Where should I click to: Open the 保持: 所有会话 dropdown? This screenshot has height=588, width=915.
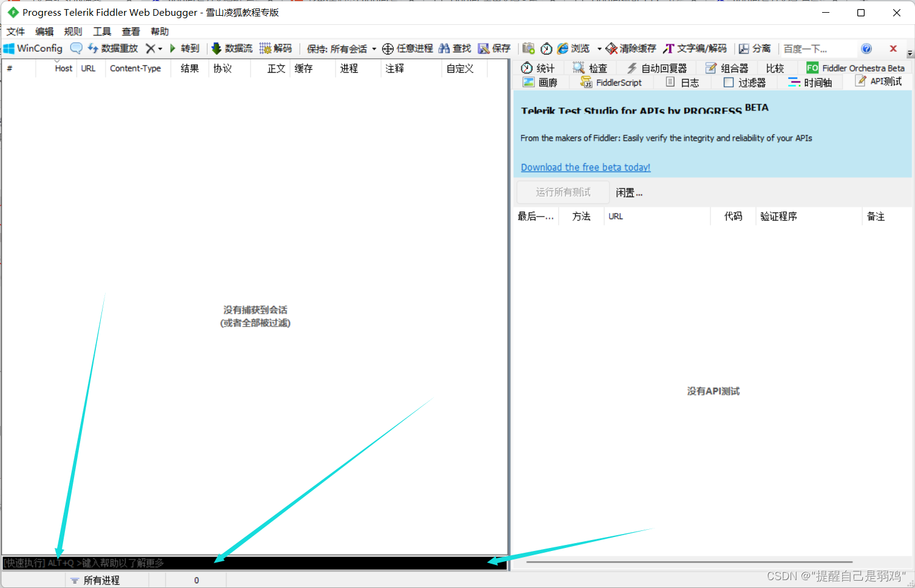pyautogui.click(x=341, y=49)
